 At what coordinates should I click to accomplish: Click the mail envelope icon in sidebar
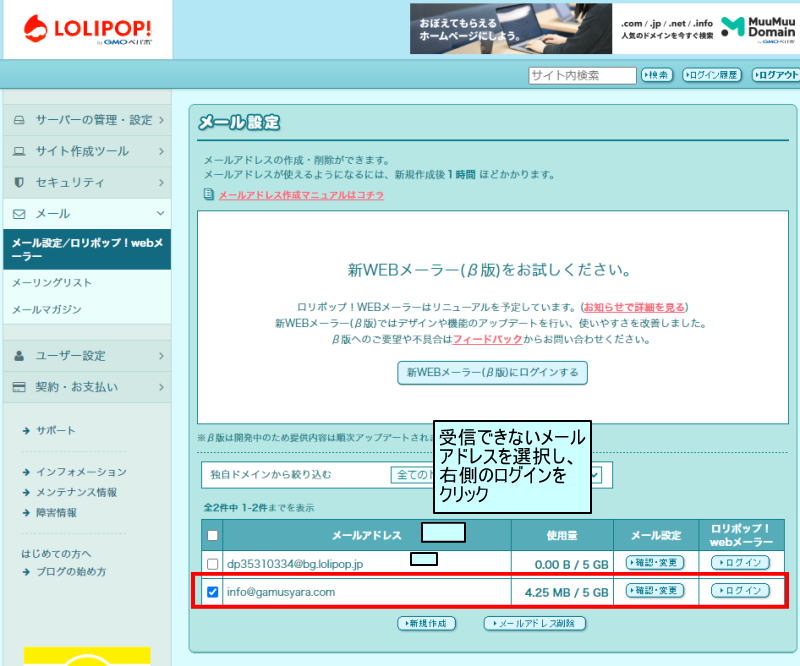19,214
